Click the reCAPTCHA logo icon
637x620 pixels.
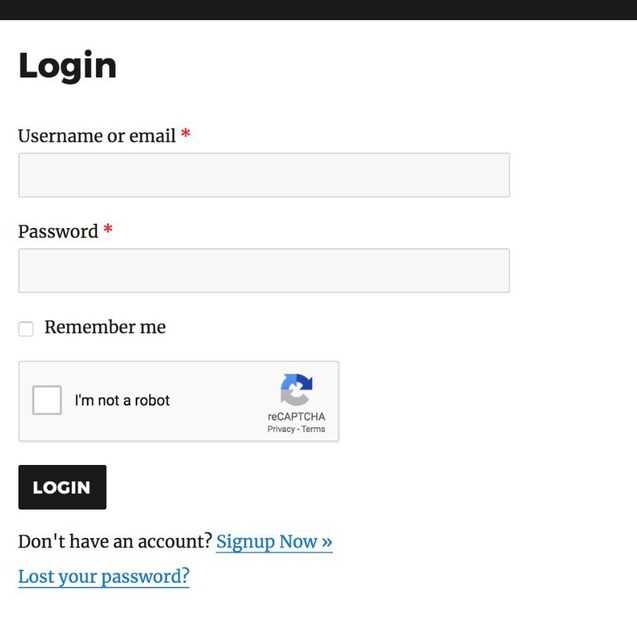[296, 389]
